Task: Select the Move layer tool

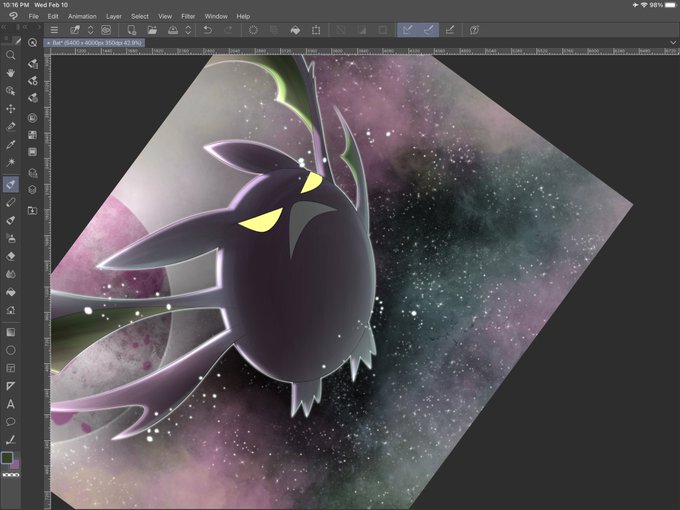Action: 10,108
